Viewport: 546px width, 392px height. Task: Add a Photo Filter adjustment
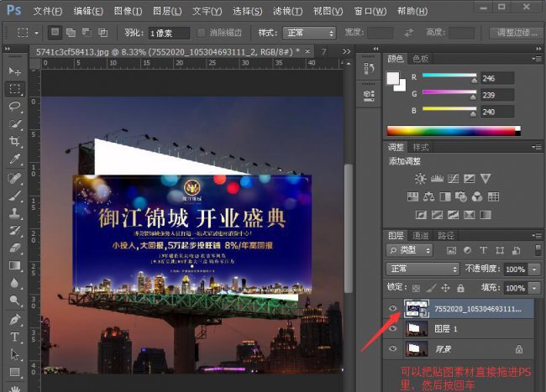[460, 197]
